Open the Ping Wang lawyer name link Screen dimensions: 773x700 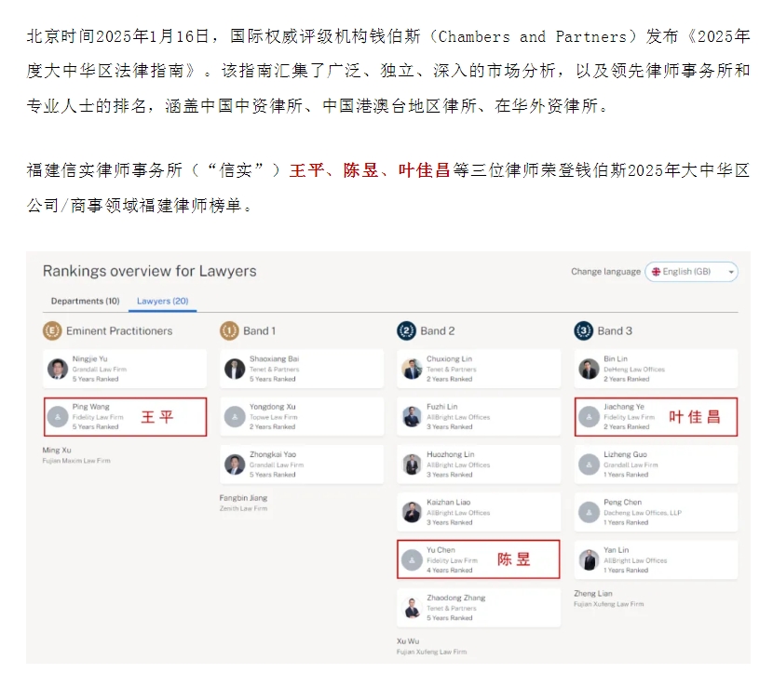coord(90,407)
